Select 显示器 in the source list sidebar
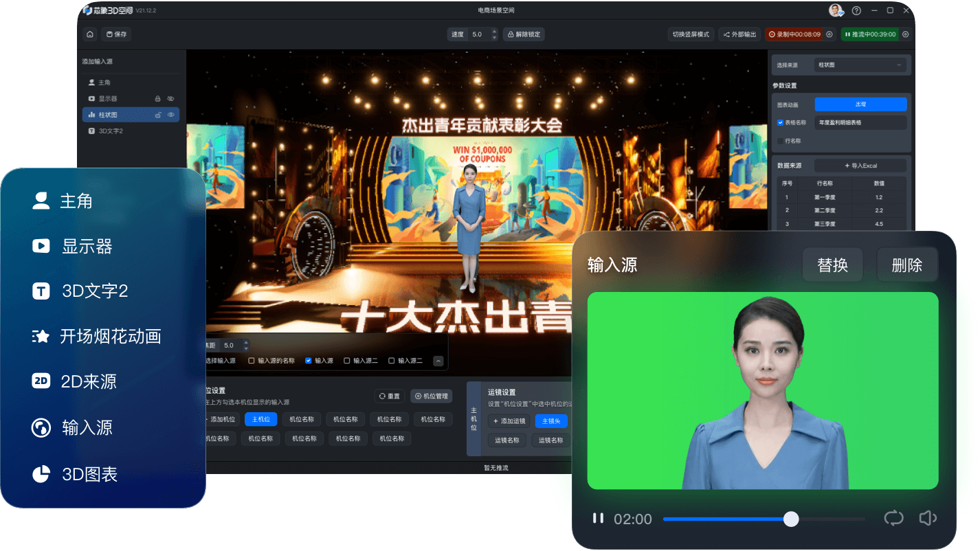 coord(131,99)
